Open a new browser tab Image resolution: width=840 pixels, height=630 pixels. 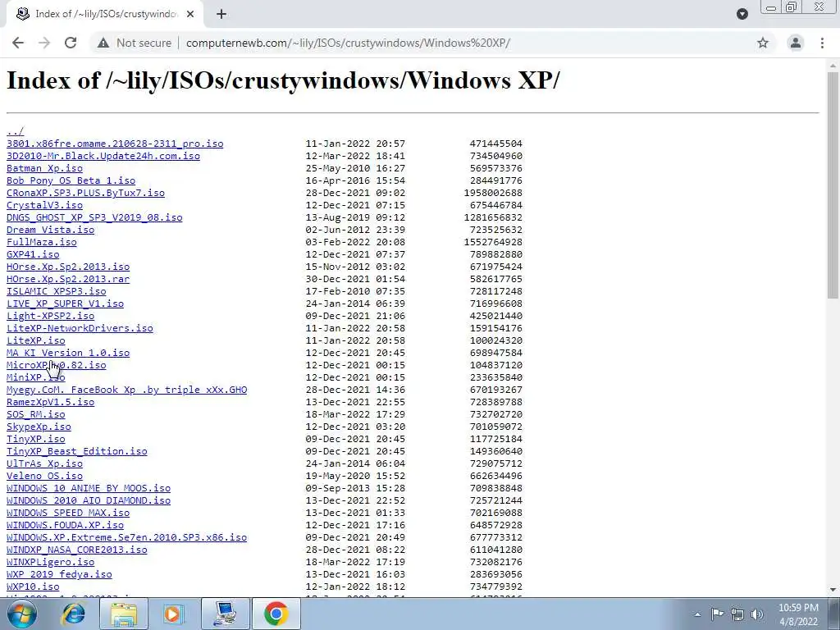pos(221,15)
